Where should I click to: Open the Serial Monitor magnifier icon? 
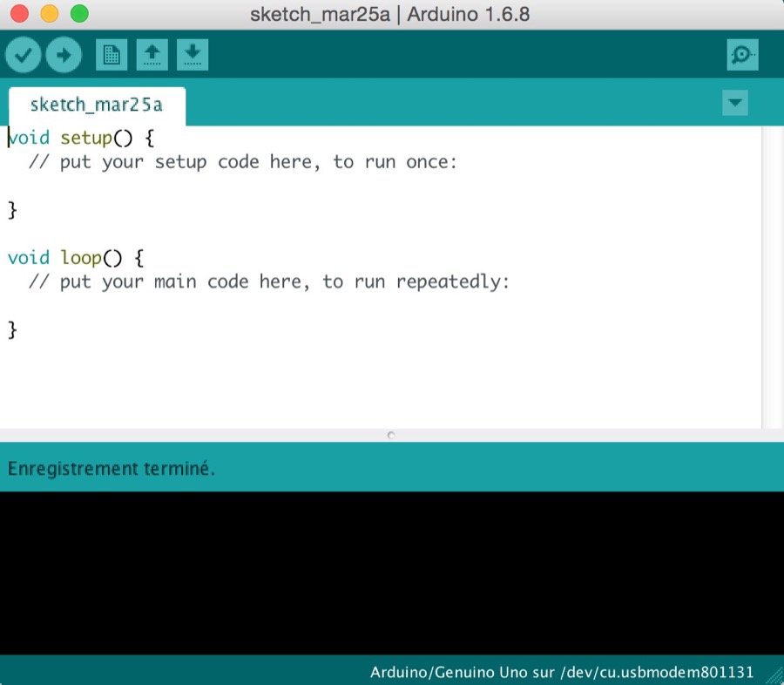[x=742, y=55]
